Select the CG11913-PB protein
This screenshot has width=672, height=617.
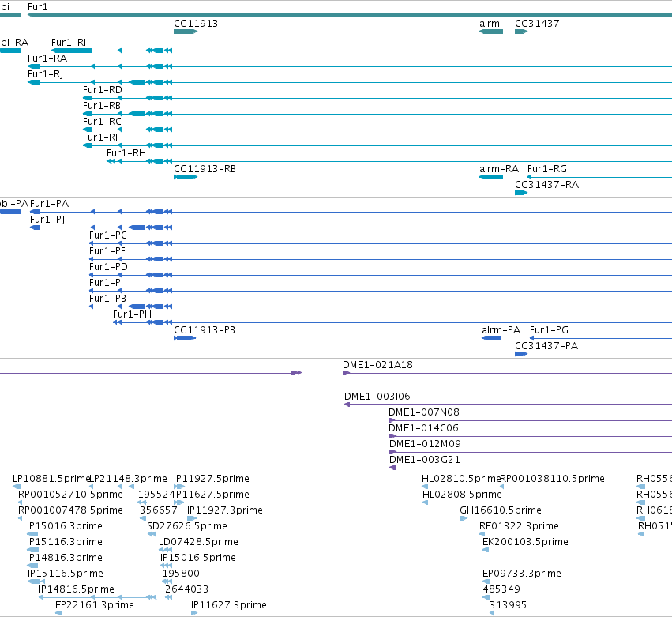[x=185, y=338]
